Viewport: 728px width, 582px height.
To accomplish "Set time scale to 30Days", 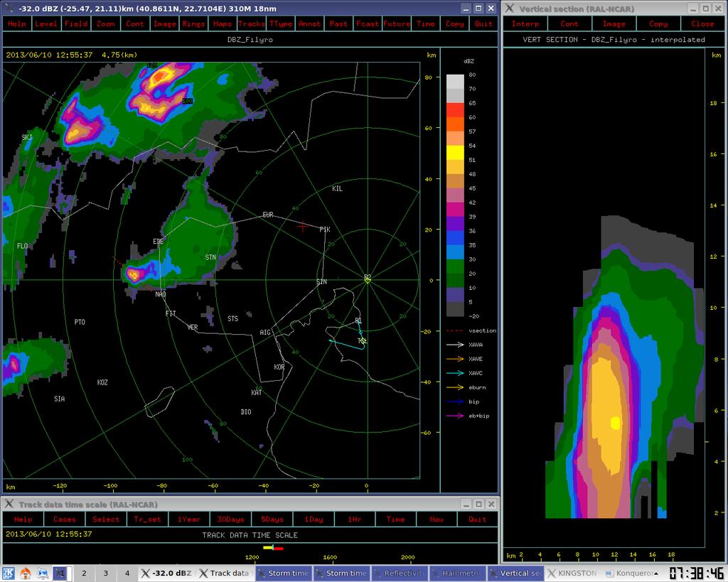I will [230, 519].
